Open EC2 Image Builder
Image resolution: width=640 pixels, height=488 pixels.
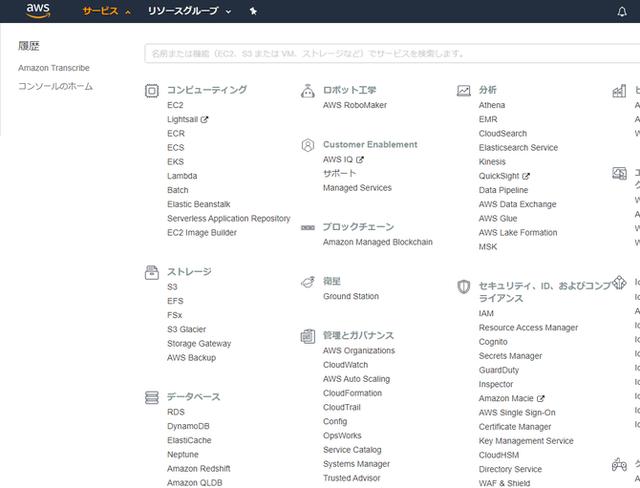[202, 233]
